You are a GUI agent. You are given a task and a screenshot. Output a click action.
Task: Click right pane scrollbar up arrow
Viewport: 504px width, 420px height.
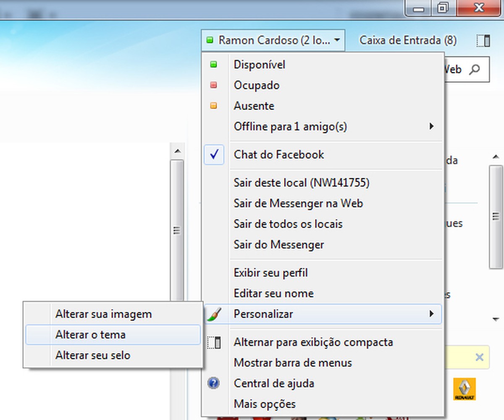(496, 157)
